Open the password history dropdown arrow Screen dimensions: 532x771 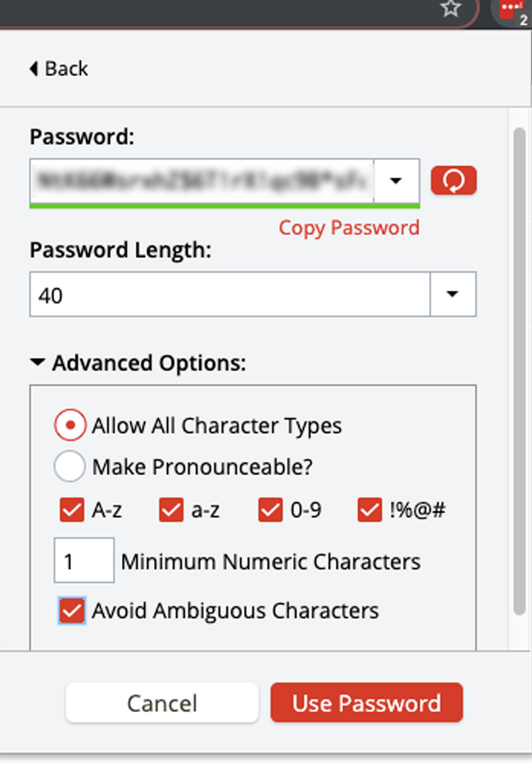click(x=396, y=181)
